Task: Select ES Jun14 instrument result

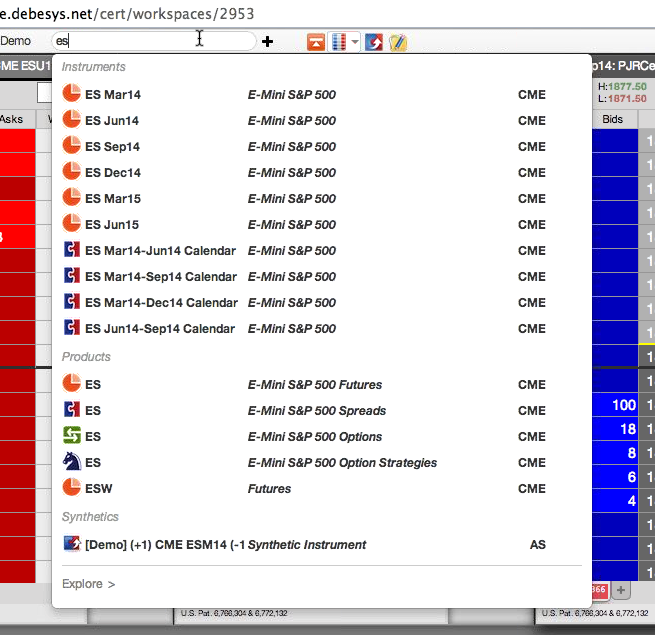Action: pyautogui.click(x=322, y=120)
